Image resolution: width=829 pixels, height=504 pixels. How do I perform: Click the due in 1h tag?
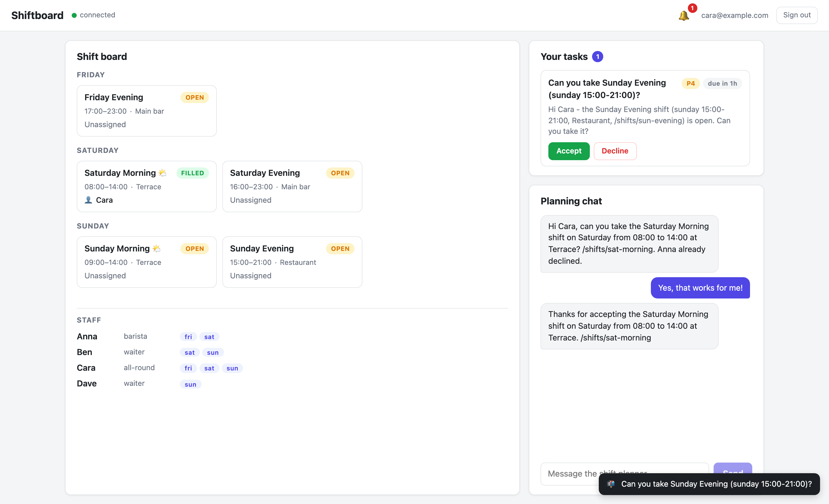tap(722, 83)
